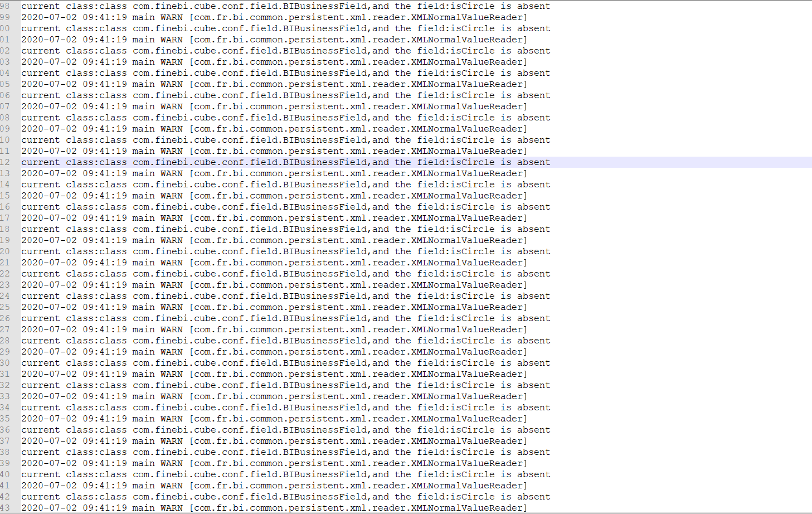Click the timestamp line numbered 31

(x=274, y=374)
